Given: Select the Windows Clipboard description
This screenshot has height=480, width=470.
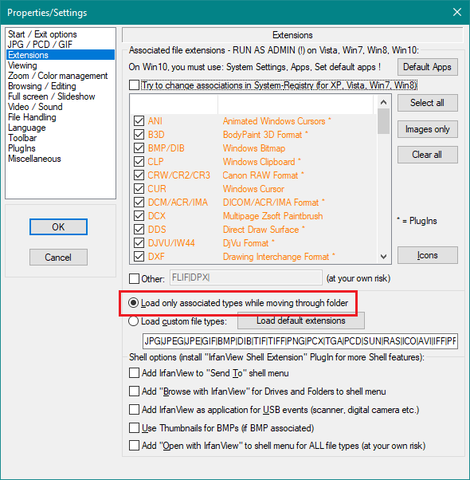Looking at the screenshot, I should point(262,162).
